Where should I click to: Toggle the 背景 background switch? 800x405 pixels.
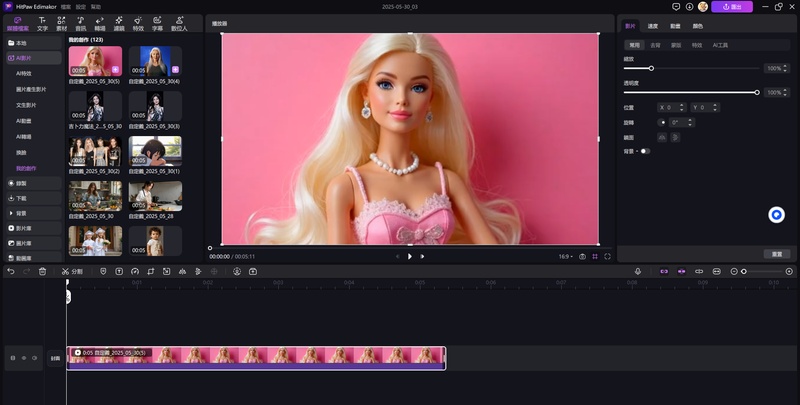(x=644, y=151)
